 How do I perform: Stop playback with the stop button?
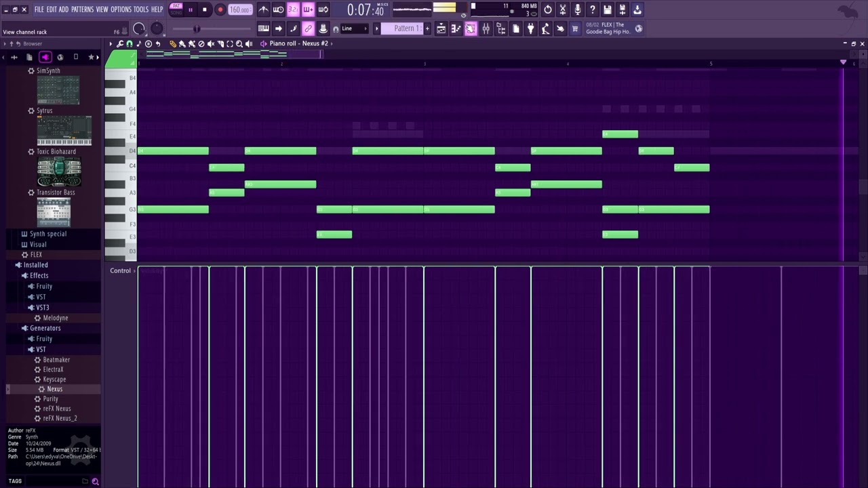point(204,9)
